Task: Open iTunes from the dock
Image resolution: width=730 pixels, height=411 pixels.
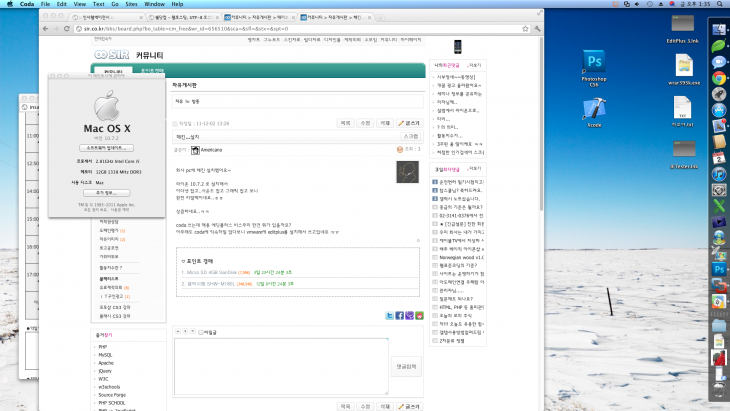Action: 719,174
